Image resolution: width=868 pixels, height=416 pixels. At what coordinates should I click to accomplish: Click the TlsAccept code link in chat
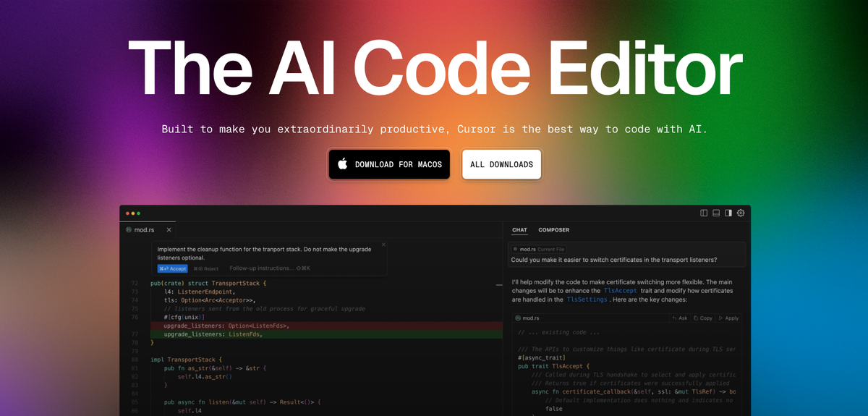click(x=622, y=290)
